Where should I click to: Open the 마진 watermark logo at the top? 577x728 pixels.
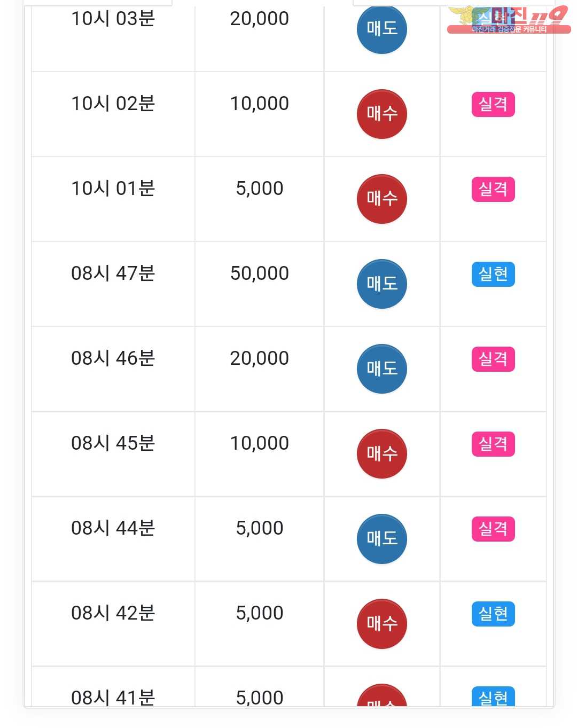pos(508,20)
